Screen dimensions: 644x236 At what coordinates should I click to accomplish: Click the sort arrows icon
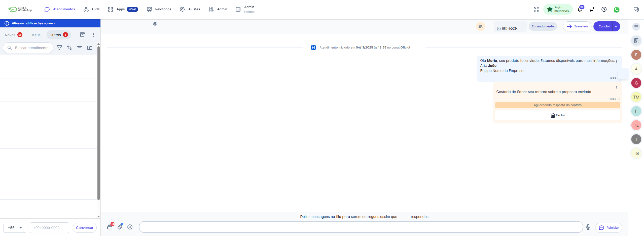[x=69, y=48]
